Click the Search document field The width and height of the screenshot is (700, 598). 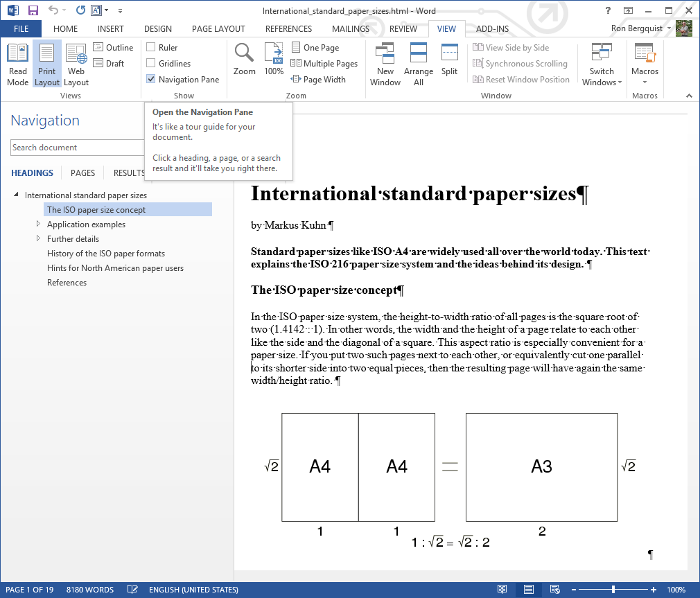click(x=76, y=148)
